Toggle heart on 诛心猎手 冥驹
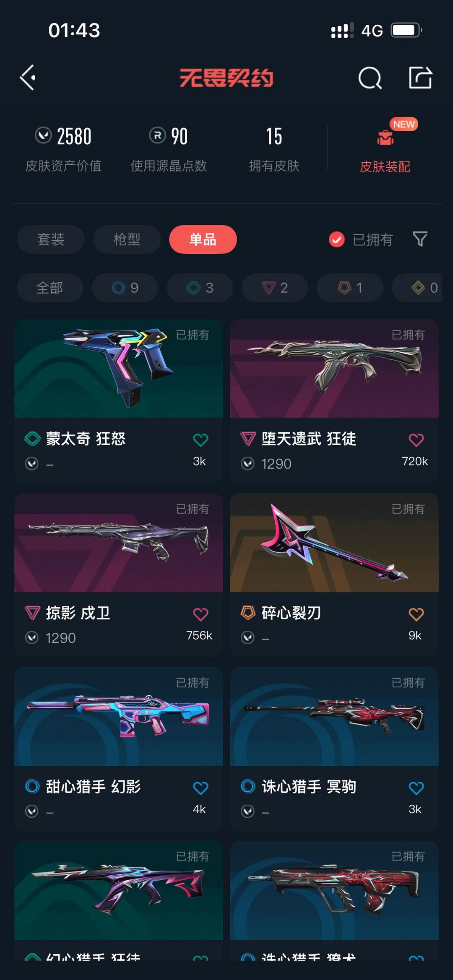453x980 pixels. [x=416, y=788]
